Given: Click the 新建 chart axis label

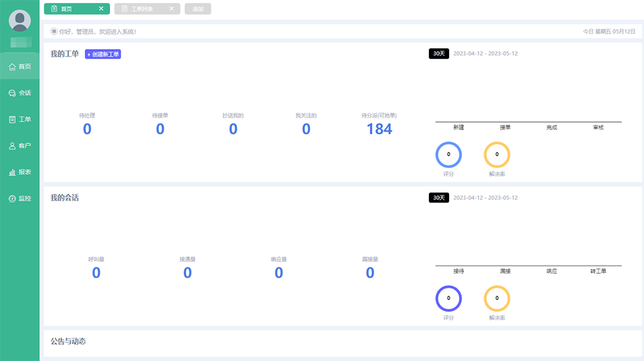Looking at the screenshot, I should (x=458, y=127).
